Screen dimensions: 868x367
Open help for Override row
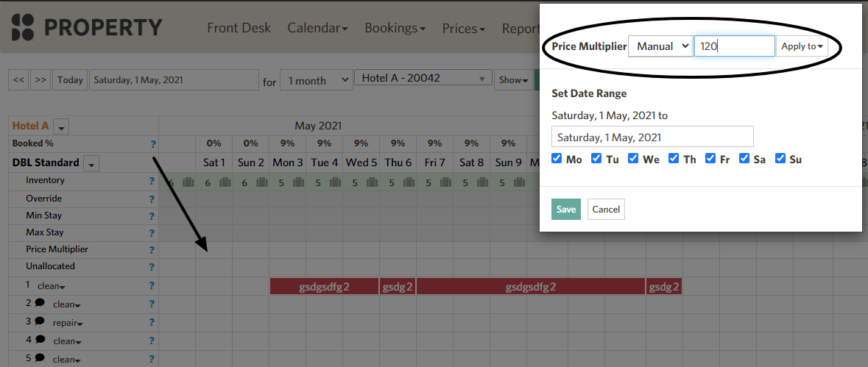coord(151,199)
